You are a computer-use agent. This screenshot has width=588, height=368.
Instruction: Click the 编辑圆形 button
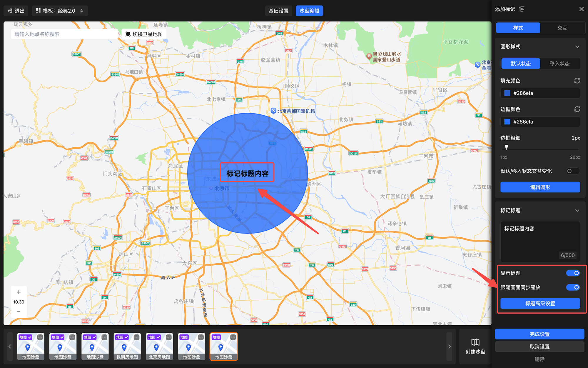tap(540, 187)
